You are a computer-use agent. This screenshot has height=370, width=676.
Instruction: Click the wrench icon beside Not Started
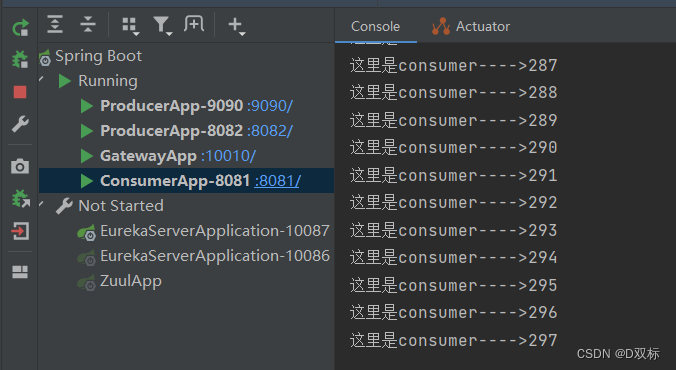pyautogui.click(x=64, y=206)
